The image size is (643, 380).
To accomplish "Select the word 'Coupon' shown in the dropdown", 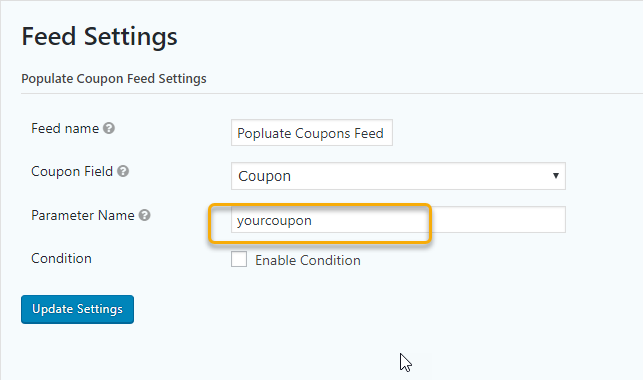I will click(264, 176).
